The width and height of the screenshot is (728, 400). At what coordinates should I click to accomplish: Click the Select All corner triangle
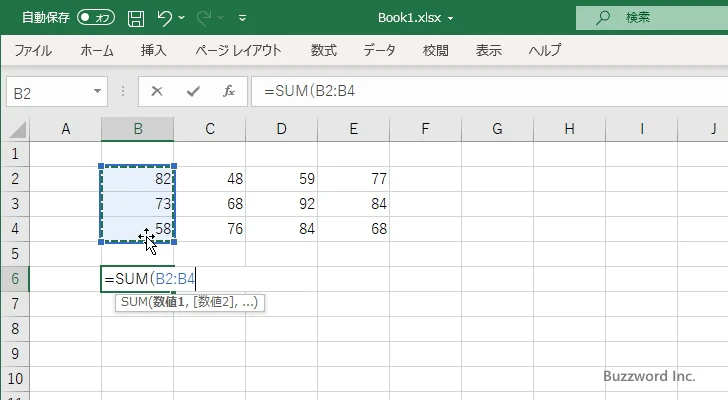pyautogui.click(x=17, y=130)
